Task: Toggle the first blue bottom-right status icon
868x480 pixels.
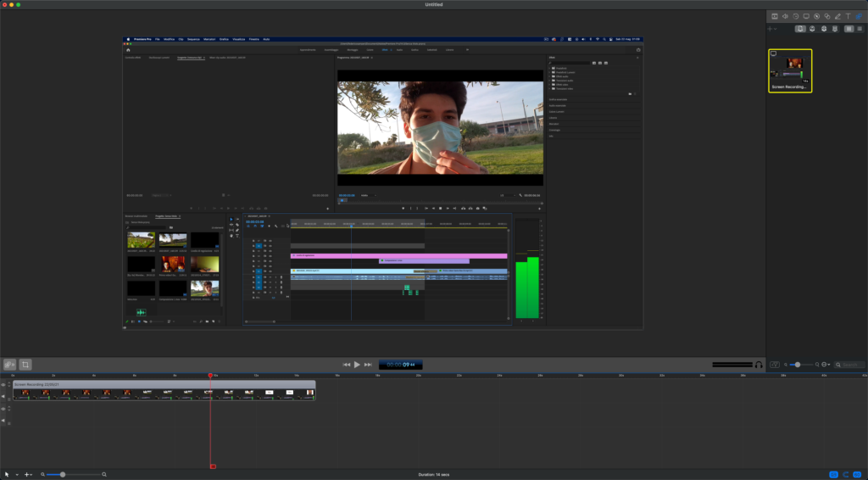Action: 834,474
